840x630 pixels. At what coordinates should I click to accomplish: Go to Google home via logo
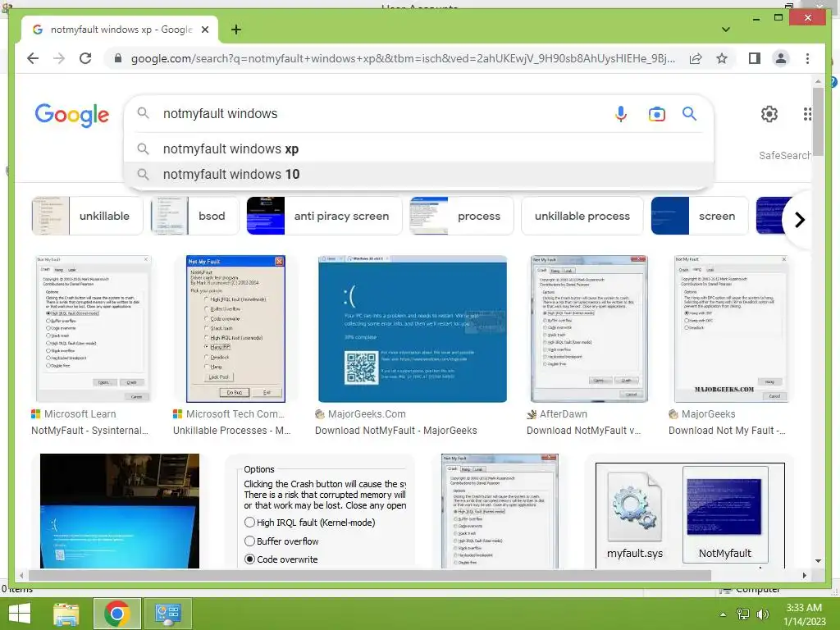pos(72,115)
